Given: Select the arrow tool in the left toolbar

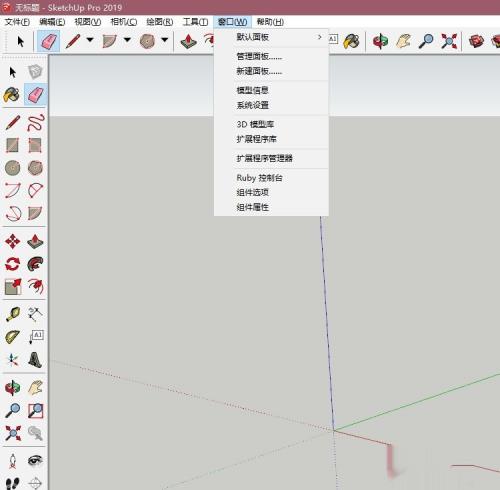Looking at the screenshot, I should click(13, 72).
